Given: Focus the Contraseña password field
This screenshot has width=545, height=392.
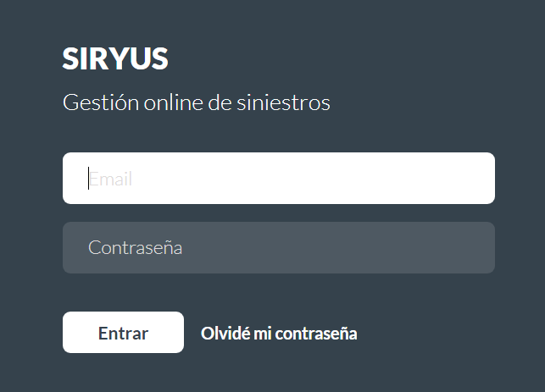Looking at the screenshot, I should tap(278, 248).
